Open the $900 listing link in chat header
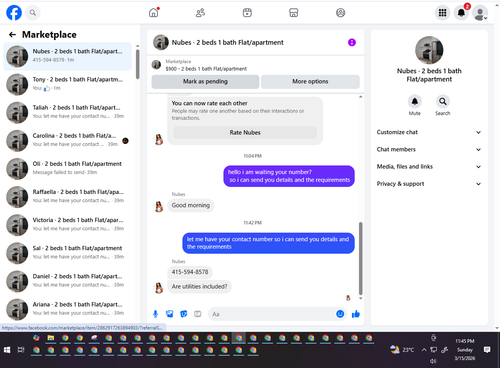 point(206,69)
